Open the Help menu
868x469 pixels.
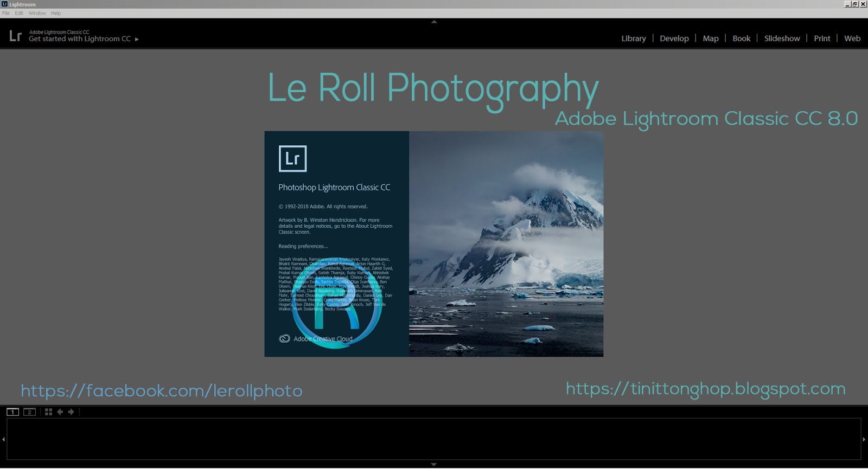click(56, 13)
